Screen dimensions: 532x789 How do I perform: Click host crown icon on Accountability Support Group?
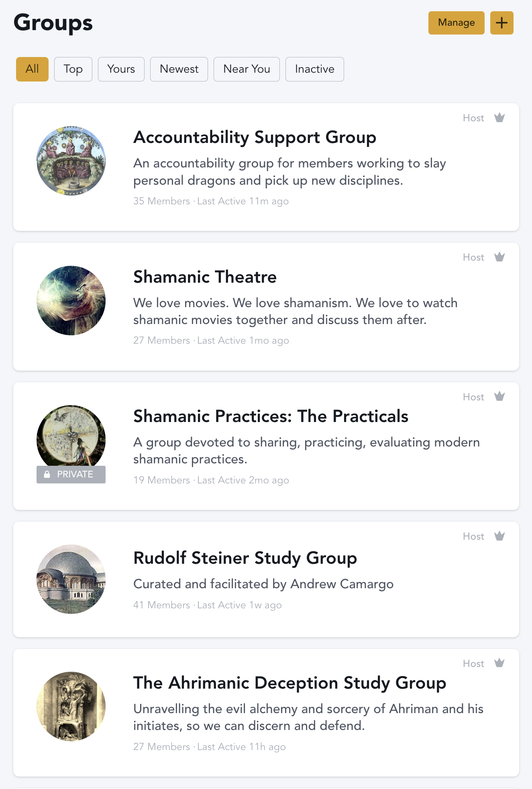[499, 118]
